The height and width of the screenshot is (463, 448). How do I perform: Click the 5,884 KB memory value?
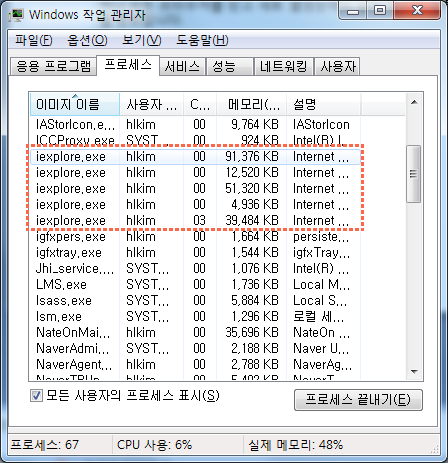tap(255, 300)
